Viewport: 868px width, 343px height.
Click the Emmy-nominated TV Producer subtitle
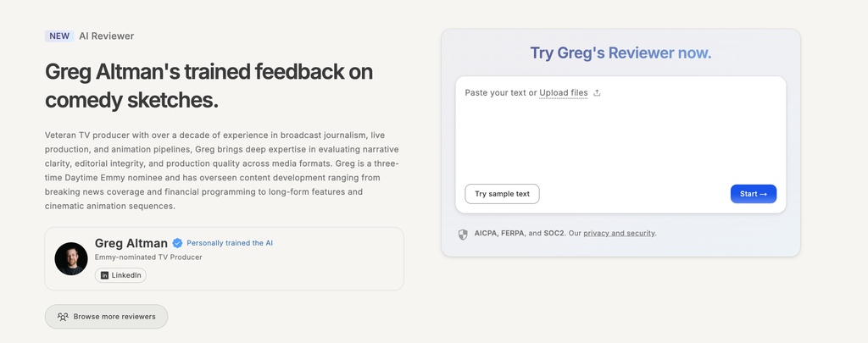click(148, 257)
